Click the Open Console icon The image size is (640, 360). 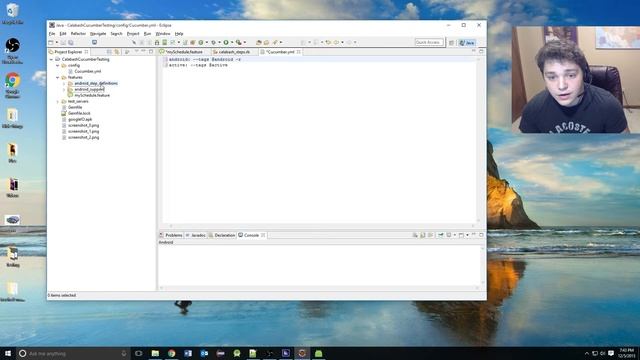[461, 235]
